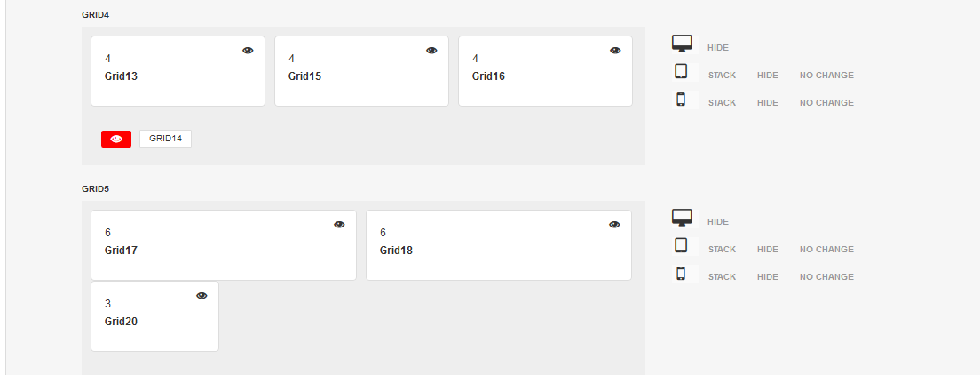Screen dimensions: 980x375
Task: Click the desktop monitor icon for GRID4
Action: tap(682, 44)
